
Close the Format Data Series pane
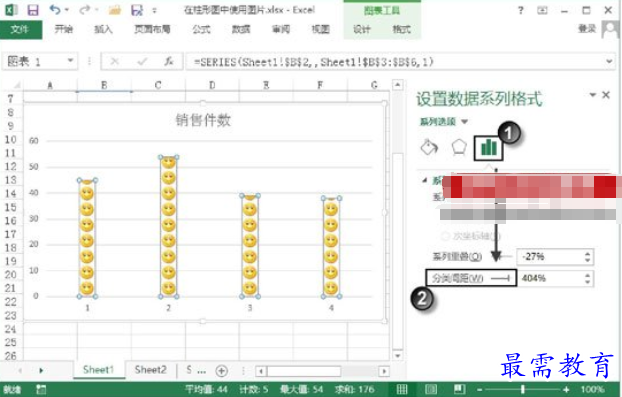pos(606,95)
